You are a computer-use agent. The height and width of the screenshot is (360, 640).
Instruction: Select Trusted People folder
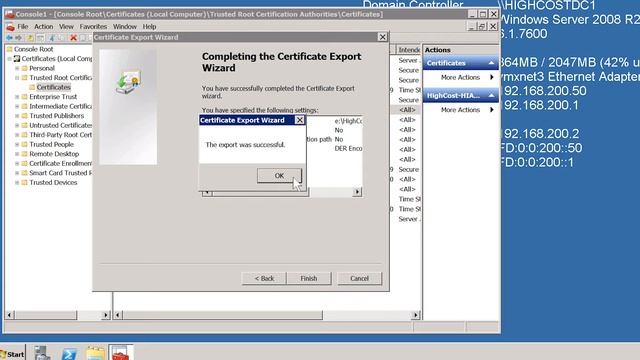click(51, 144)
